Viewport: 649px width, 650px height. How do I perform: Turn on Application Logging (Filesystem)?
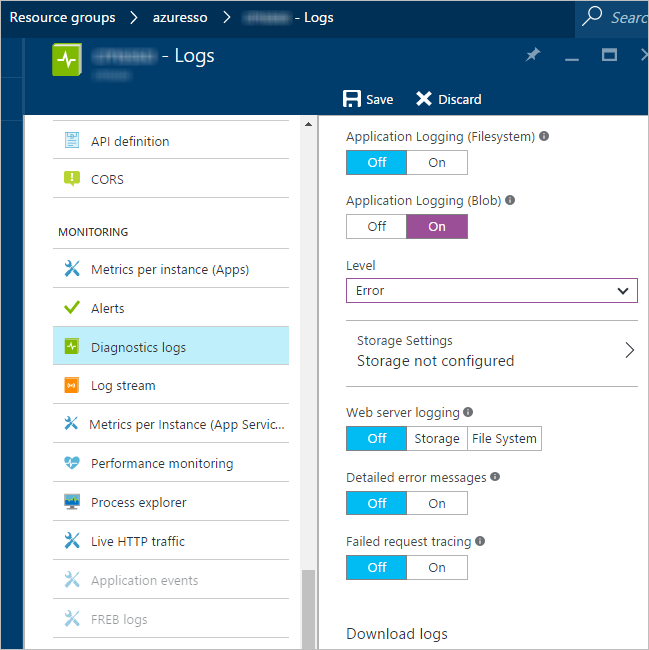[436, 162]
